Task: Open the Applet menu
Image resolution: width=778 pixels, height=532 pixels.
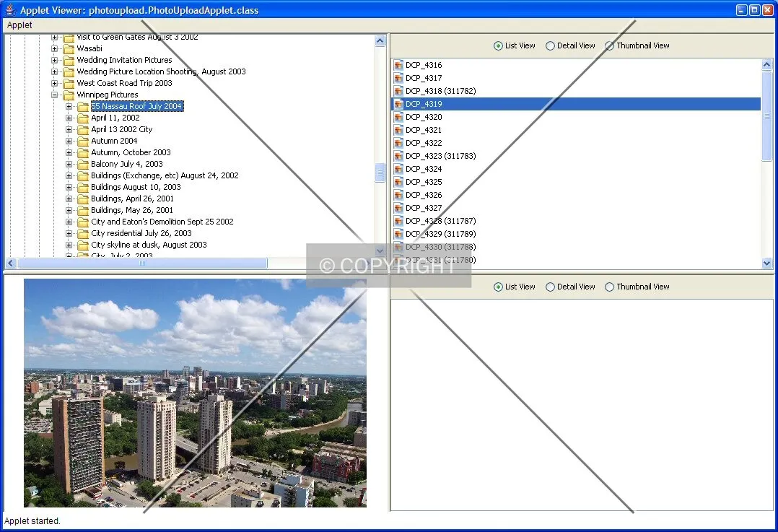Action: [19, 25]
